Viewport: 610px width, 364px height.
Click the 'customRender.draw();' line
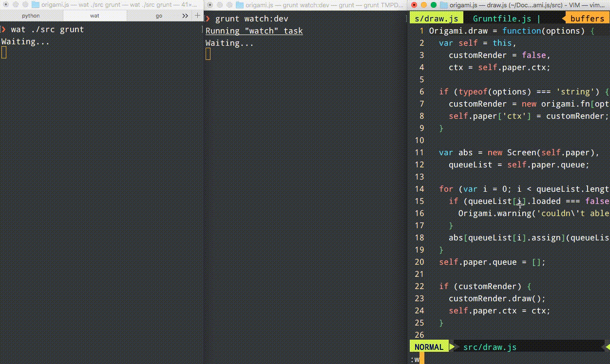click(497, 298)
